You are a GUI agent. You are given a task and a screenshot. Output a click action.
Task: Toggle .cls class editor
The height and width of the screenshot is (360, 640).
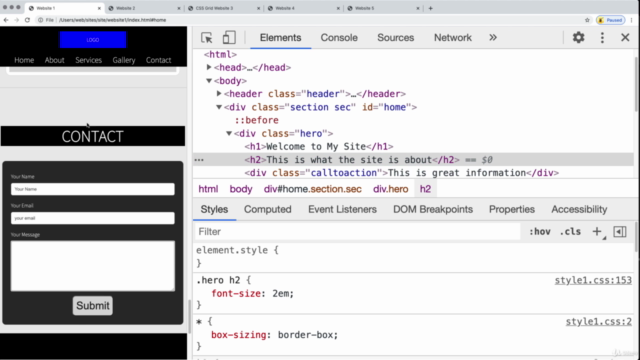pyautogui.click(x=570, y=231)
